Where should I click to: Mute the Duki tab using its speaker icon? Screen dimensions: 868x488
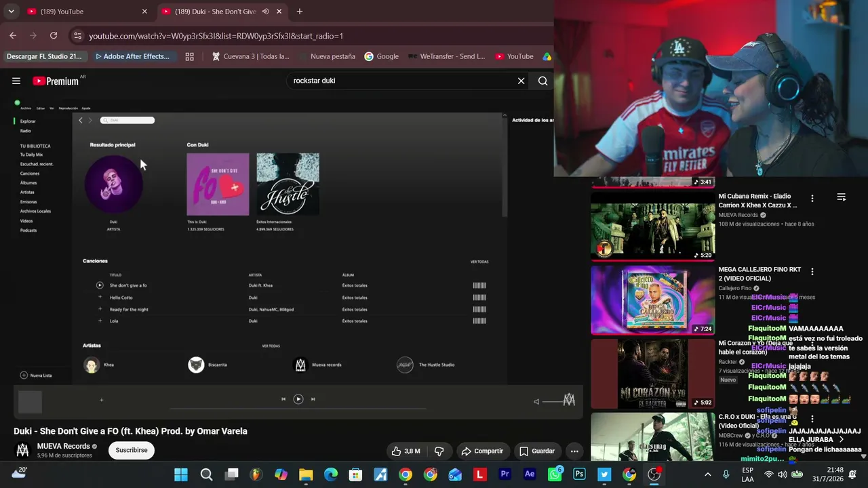tap(266, 12)
